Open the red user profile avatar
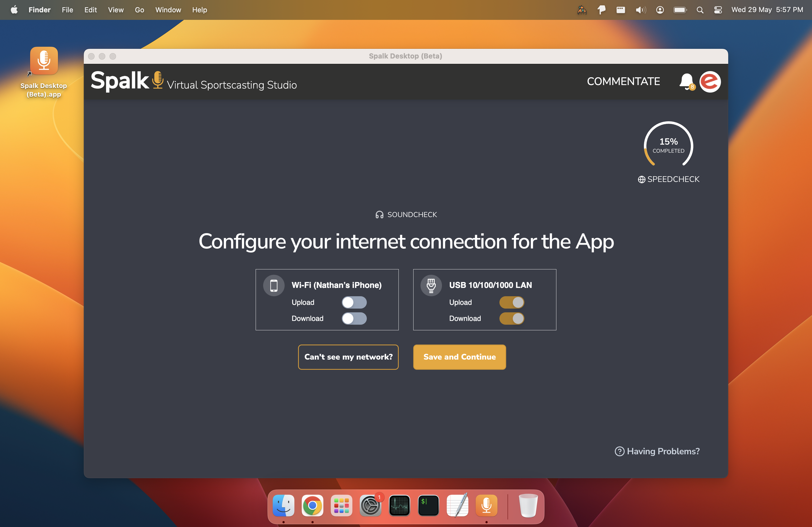This screenshot has height=527, width=812. [710, 82]
